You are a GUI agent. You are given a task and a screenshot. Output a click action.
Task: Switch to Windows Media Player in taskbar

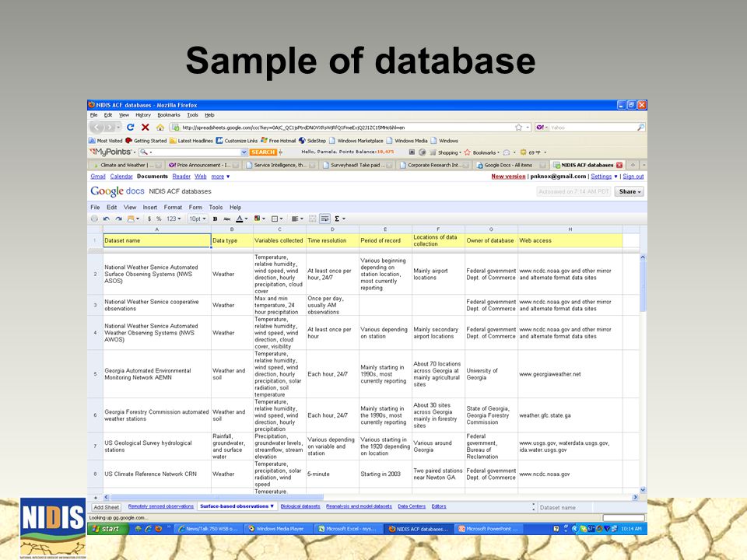tap(277, 529)
